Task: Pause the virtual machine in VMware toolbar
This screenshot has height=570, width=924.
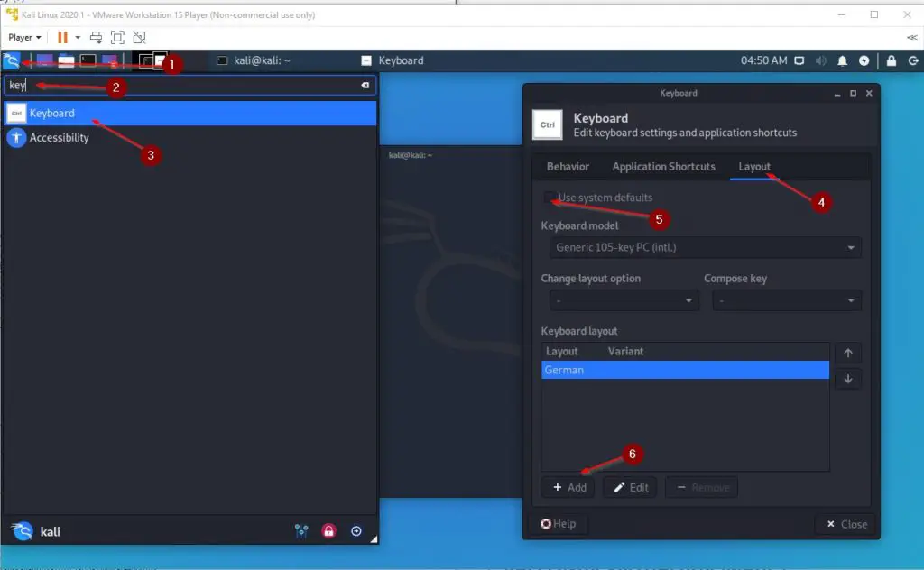Action: [62, 38]
